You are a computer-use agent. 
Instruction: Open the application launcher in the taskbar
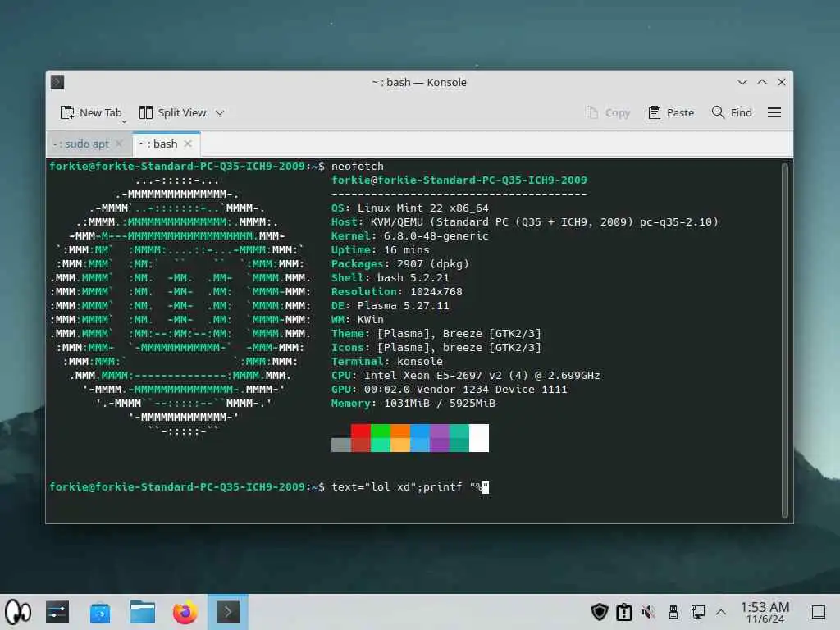point(18,612)
